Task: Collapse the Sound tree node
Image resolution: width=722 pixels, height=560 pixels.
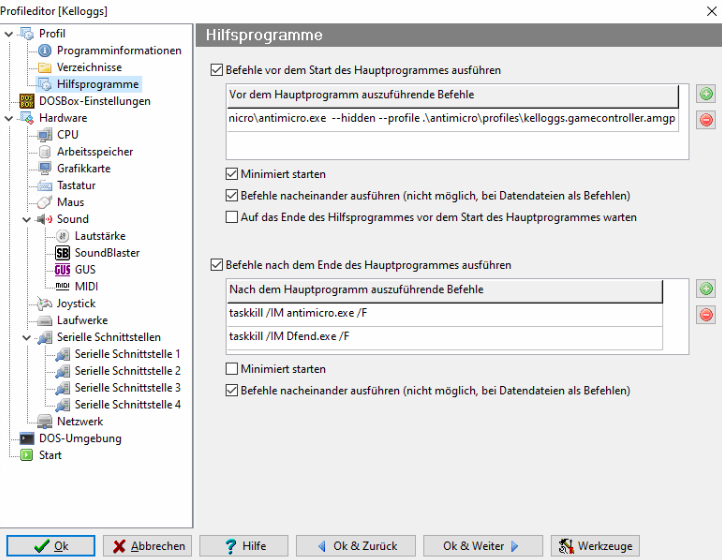Action: 27,219
